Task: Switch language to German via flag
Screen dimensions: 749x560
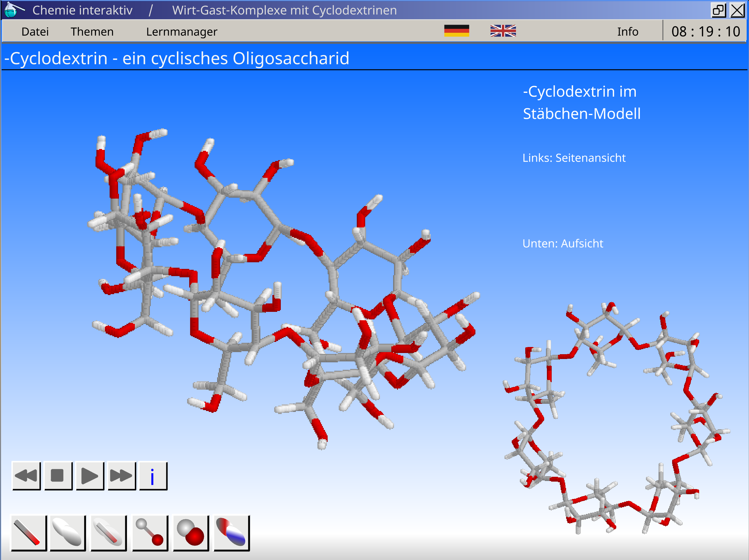Action: pos(456,30)
